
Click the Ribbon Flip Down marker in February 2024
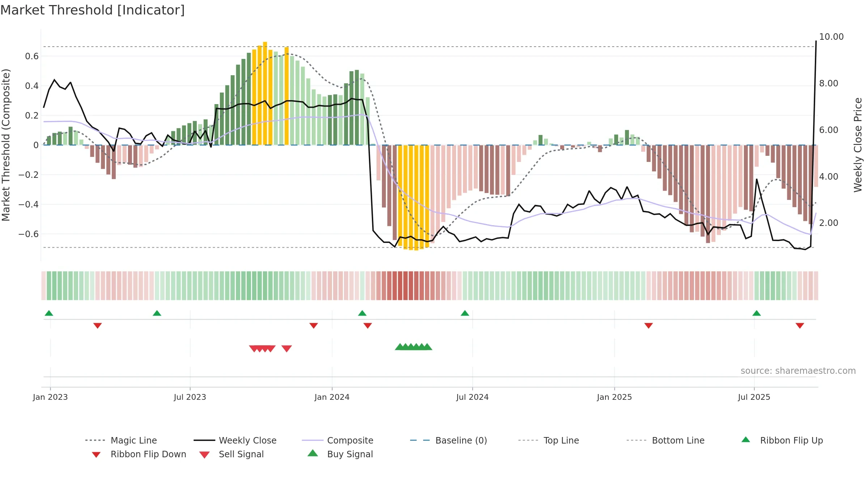[368, 326]
